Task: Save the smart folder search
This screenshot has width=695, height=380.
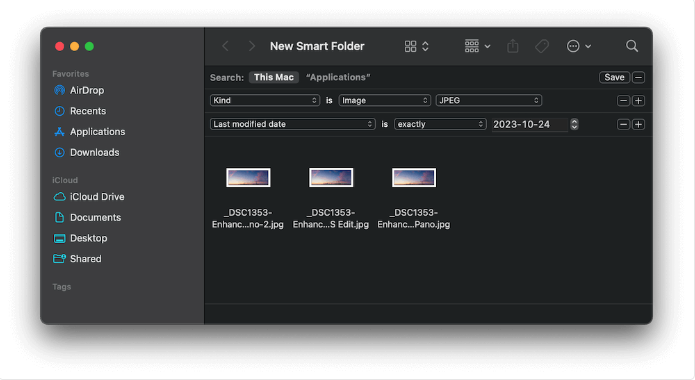Action: [614, 77]
